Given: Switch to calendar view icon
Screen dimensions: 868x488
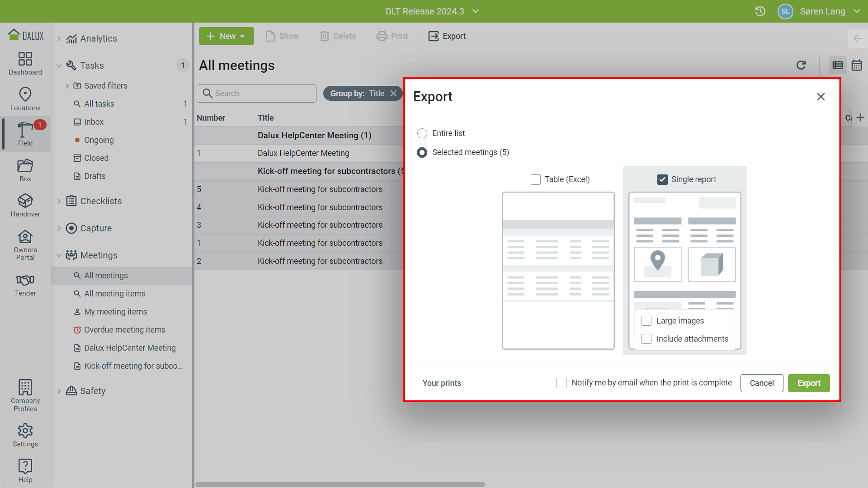Looking at the screenshot, I should (x=857, y=66).
